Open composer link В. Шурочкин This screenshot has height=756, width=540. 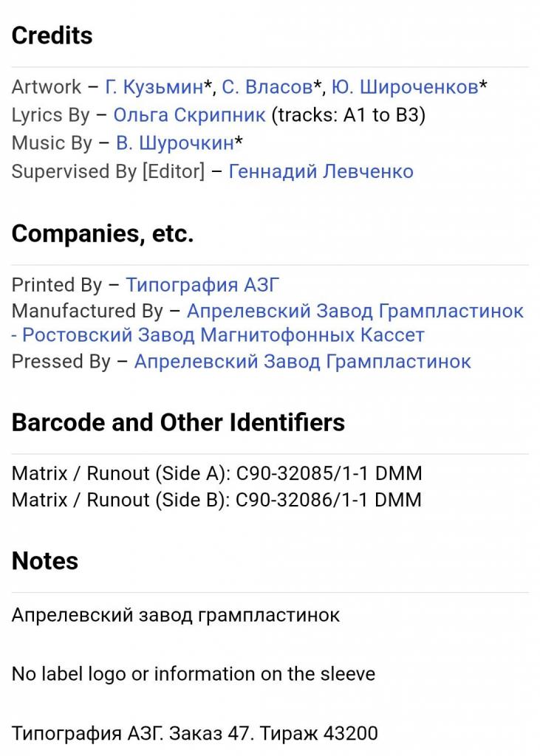pos(174,143)
